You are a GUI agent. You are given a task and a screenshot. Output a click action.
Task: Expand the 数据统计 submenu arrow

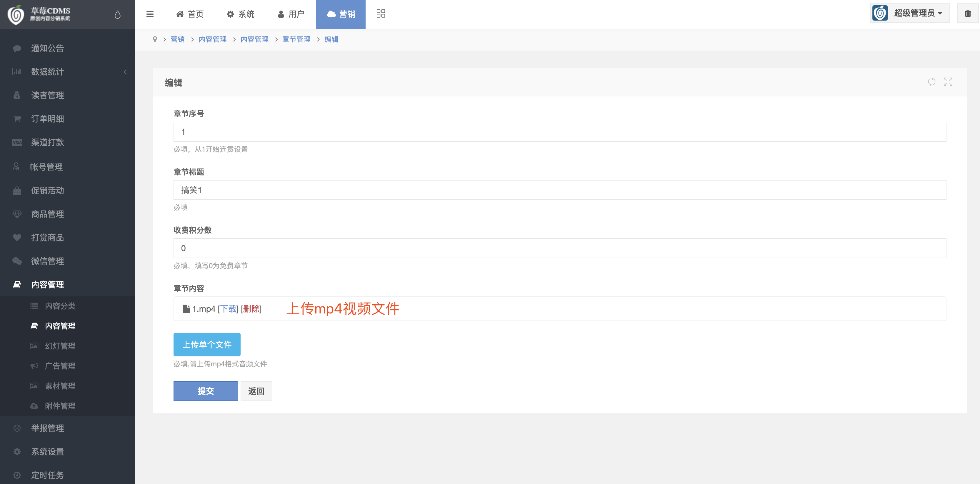tap(125, 72)
